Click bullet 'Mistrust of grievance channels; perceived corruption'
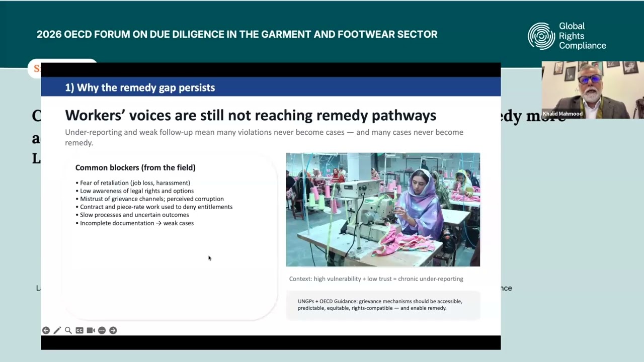644x362 pixels. (x=149, y=199)
